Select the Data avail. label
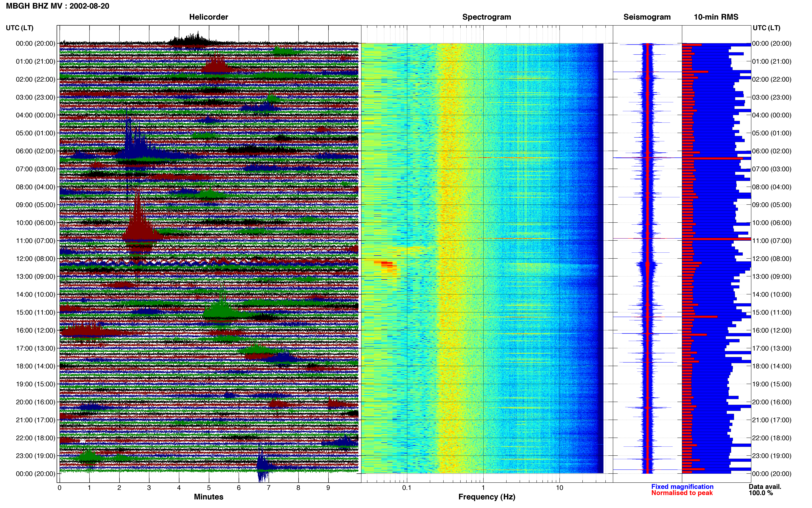The image size is (812, 508). coord(765,487)
